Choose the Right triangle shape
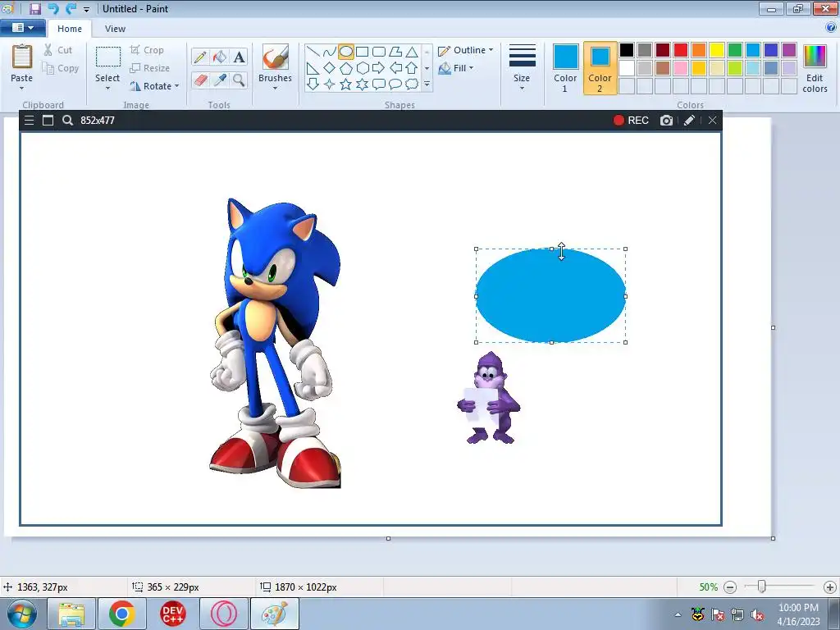840x630 pixels. pos(313,68)
